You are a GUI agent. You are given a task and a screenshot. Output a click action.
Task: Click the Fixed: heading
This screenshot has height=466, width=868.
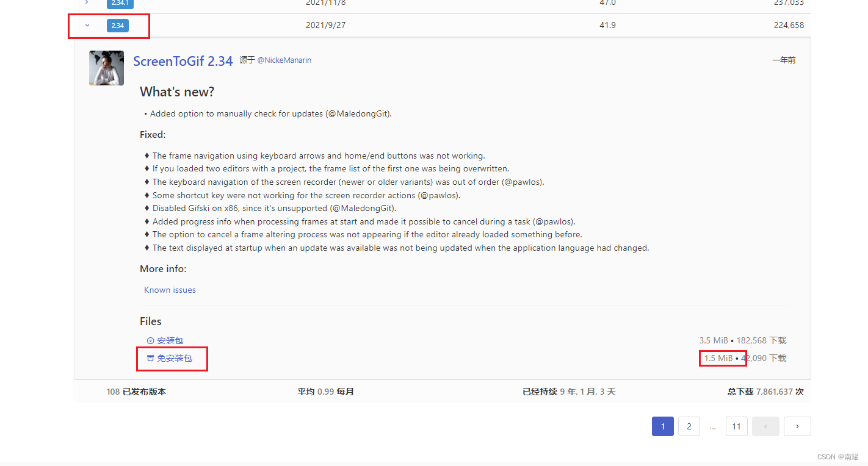coord(153,135)
